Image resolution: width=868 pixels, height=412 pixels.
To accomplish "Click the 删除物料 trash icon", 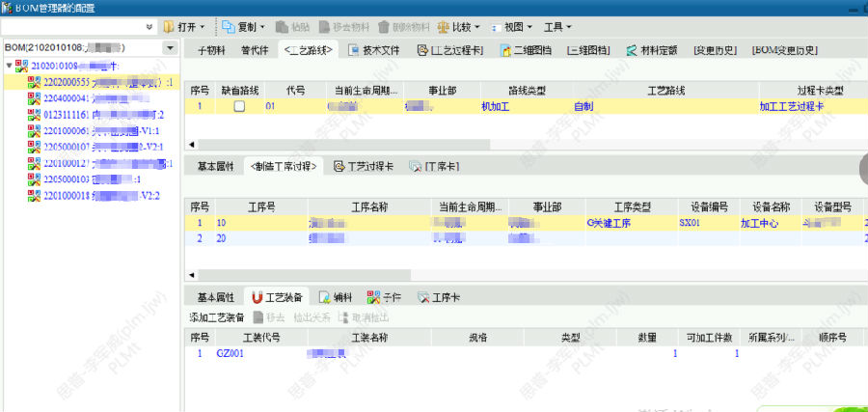I will pyautogui.click(x=384, y=27).
